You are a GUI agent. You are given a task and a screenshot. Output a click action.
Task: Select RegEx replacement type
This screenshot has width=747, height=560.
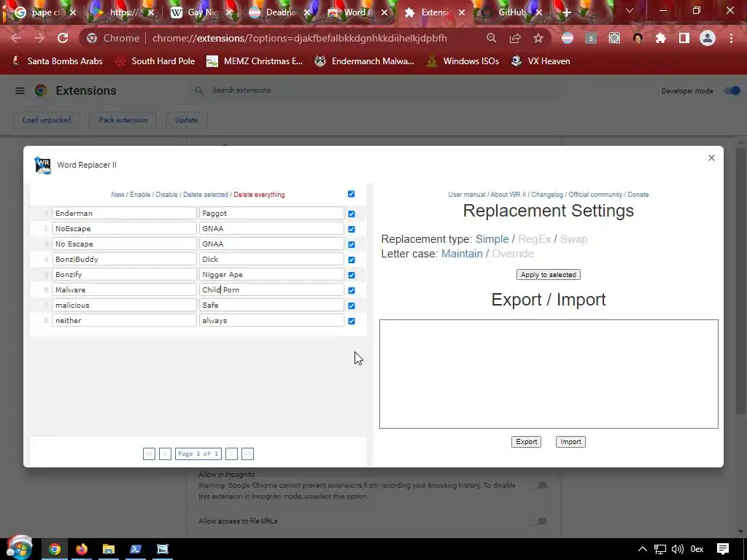tap(535, 239)
